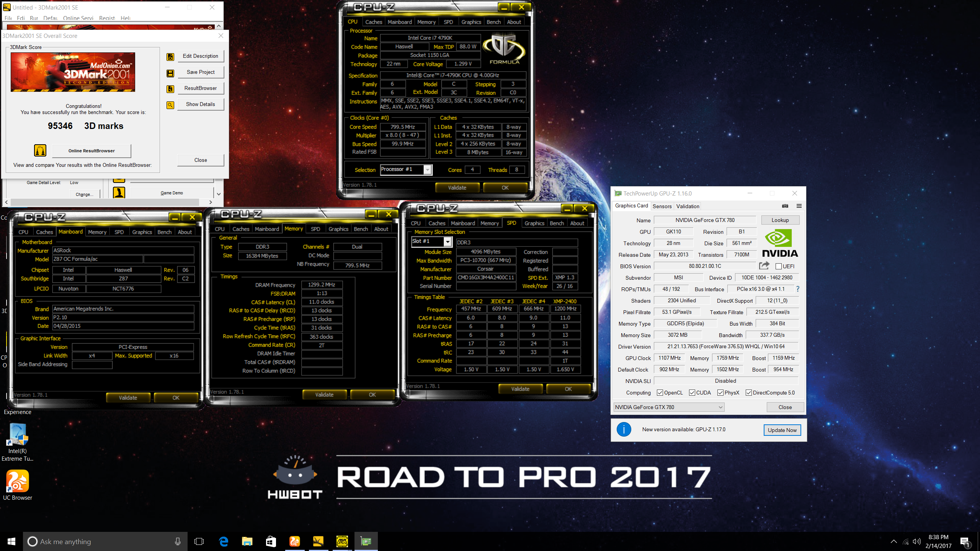The height and width of the screenshot is (551, 980).
Task: Open the Validation tab in GPU-Z
Action: [688, 206]
